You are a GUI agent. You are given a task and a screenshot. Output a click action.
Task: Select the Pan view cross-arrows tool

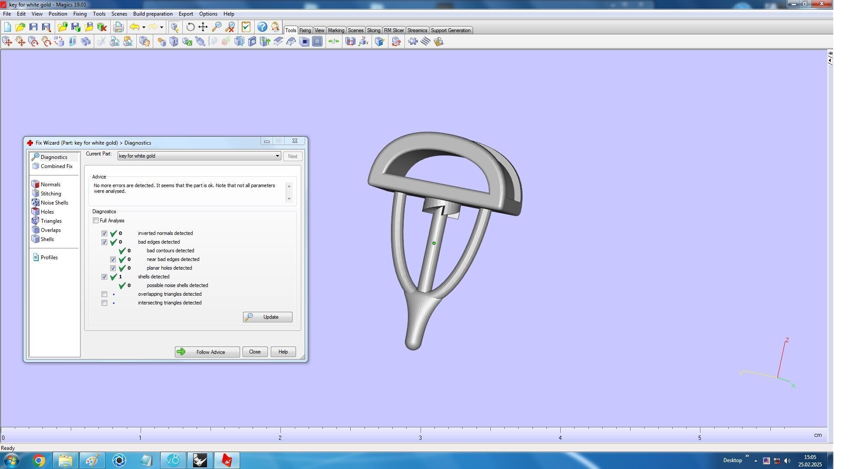(x=203, y=27)
